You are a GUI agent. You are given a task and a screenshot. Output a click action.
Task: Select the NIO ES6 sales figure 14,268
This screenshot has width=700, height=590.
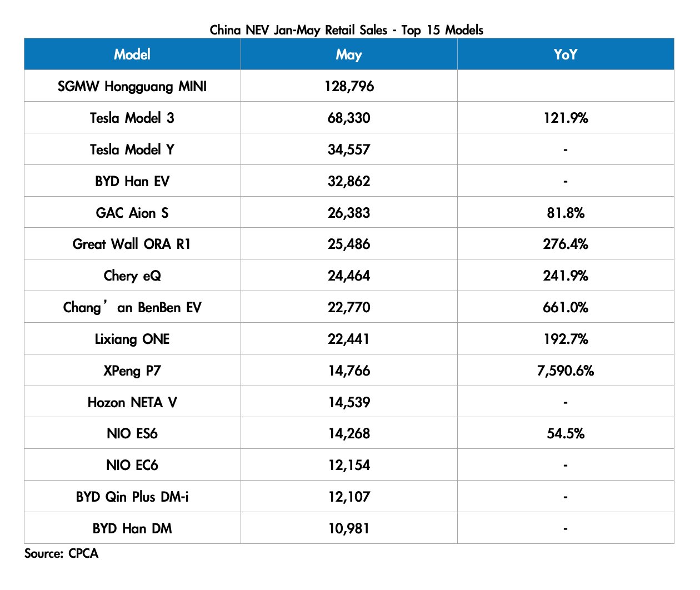coord(349,433)
